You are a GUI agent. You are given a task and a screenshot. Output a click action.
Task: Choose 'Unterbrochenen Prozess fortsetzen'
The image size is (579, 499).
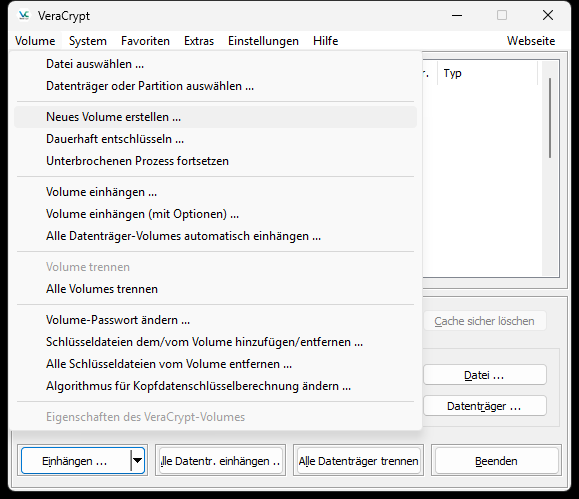point(215,161)
